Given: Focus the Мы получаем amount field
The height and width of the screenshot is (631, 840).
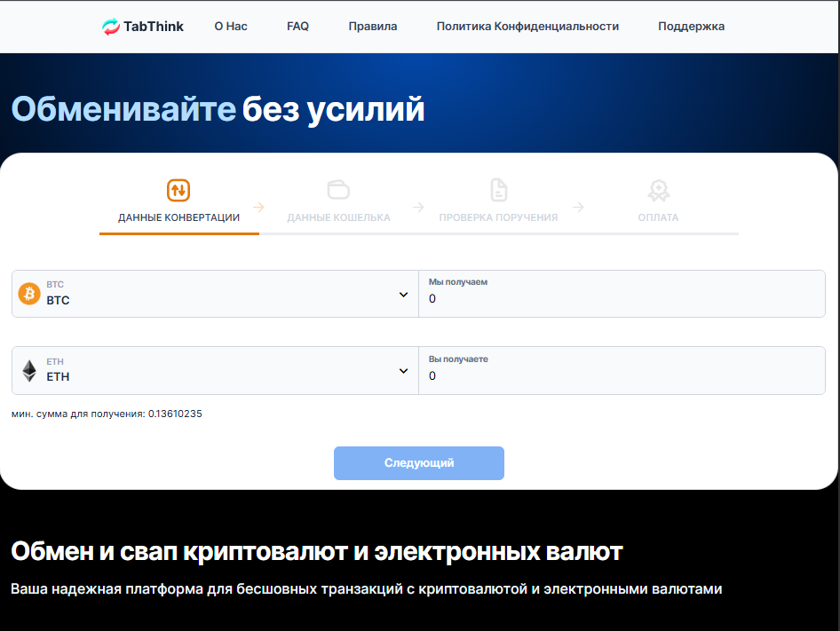Looking at the screenshot, I should point(622,294).
